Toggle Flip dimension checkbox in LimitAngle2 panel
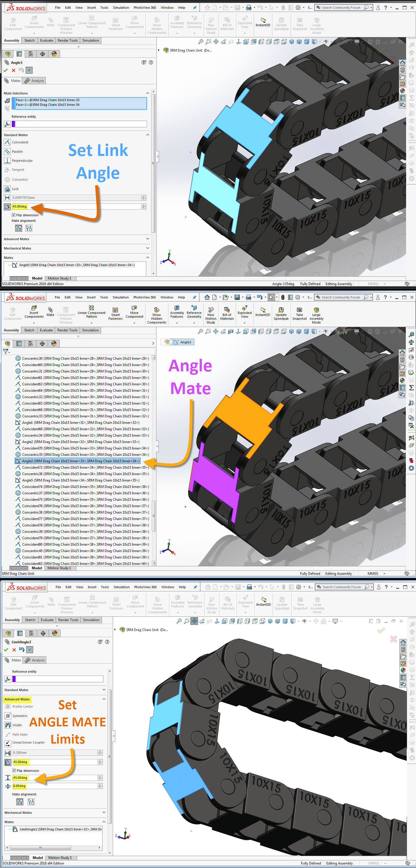The image size is (416, 868). 14,771
